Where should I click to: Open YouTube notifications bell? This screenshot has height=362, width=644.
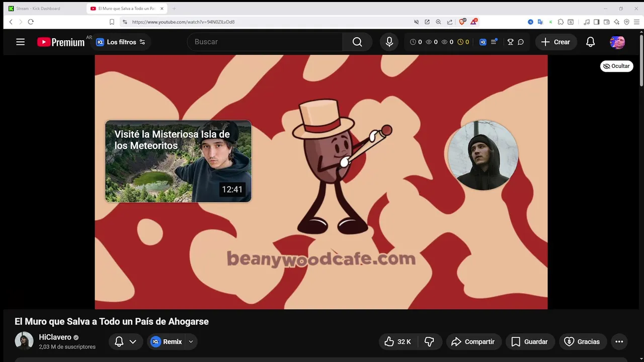click(x=591, y=42)
